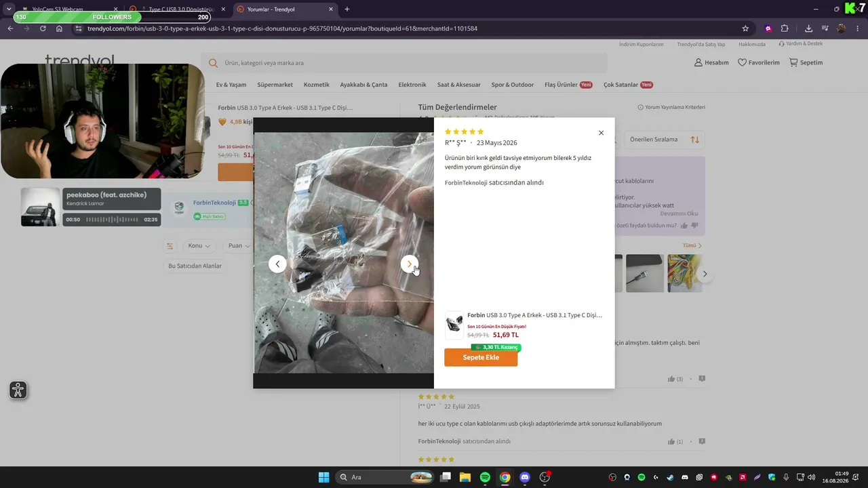Select the Bu Satıcıdan Alanlar filter

tap(195, 266)
